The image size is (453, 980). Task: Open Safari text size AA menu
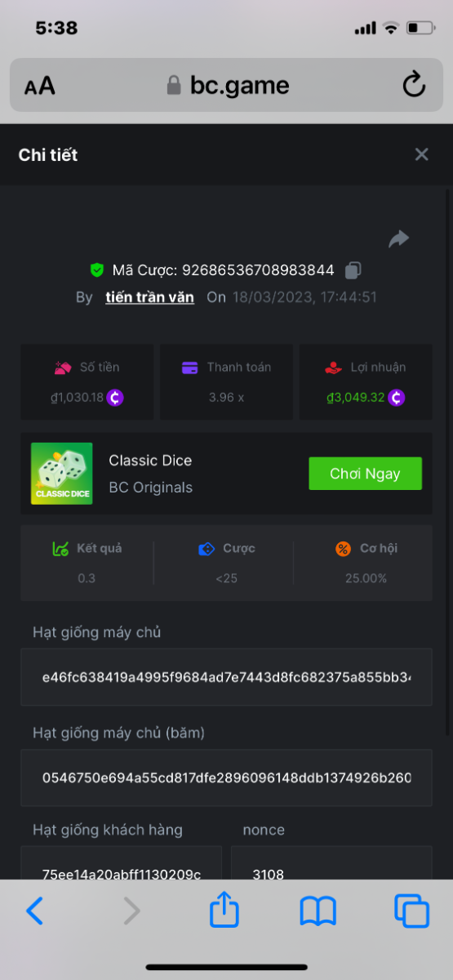coord(39,86)
